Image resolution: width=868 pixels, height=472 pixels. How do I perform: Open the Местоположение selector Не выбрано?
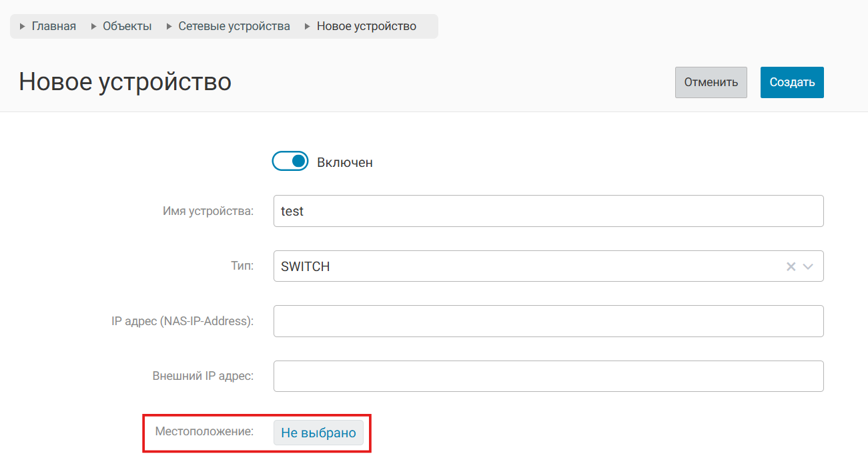pos(318,433)
